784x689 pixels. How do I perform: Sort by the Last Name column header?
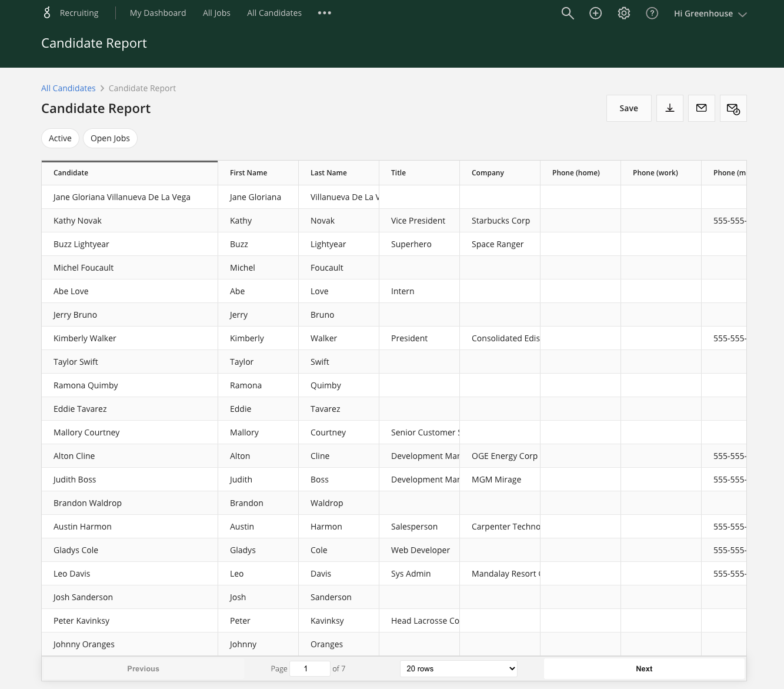pyautogui.click(x=339, y=173)
